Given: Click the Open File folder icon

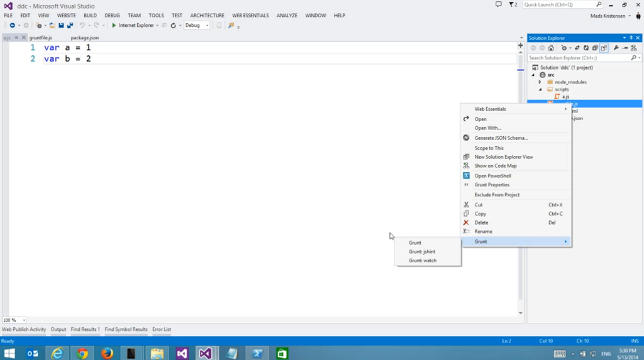Looking at the screenshot, I should [x=52, y=26].
